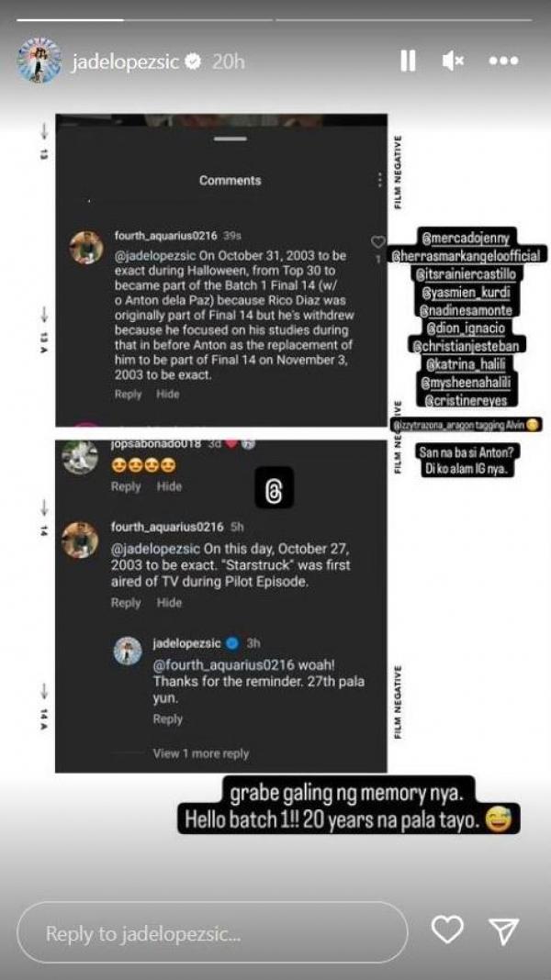
Task: Open Comments panel vertical dots menu
Action: click(x=379, y=180)
